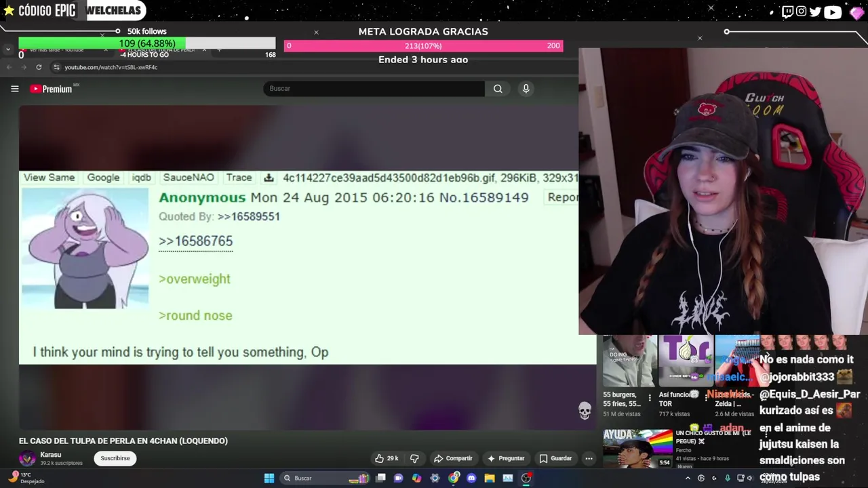The width and height of the screenshot is (868, 488).
Task: Click quoted post link >>16586765
Action: click(195, 241)
